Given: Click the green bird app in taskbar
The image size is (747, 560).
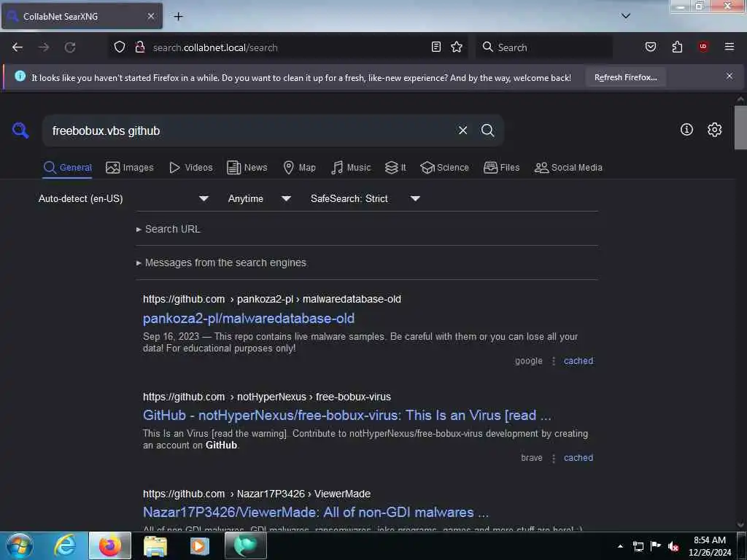Looking at the screenshot, I should 245,545.
